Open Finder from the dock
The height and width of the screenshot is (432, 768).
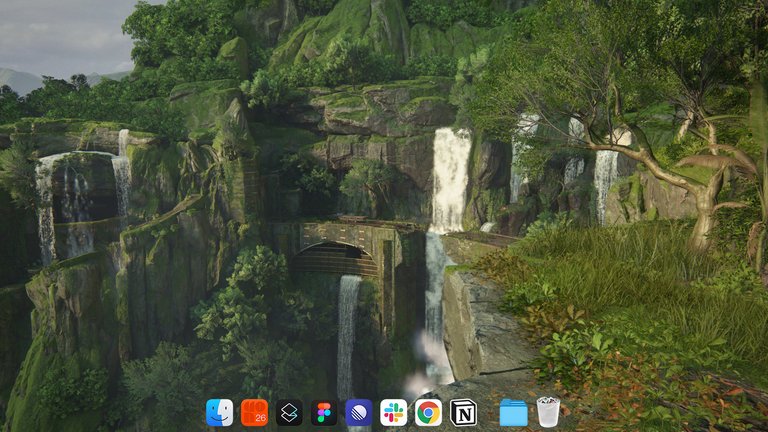(219, 412)
